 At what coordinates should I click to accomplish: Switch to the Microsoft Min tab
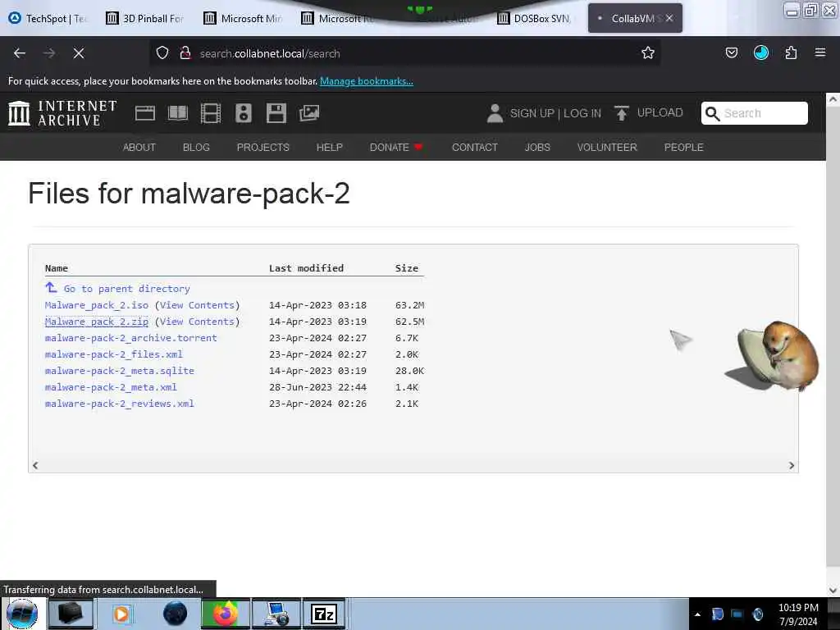[244, 18]
